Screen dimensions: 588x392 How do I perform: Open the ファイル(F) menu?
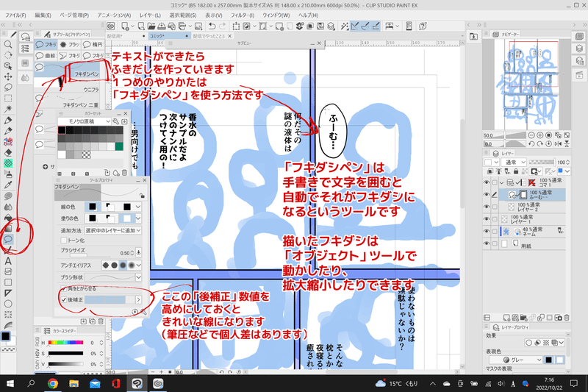(x=15, y=15)
